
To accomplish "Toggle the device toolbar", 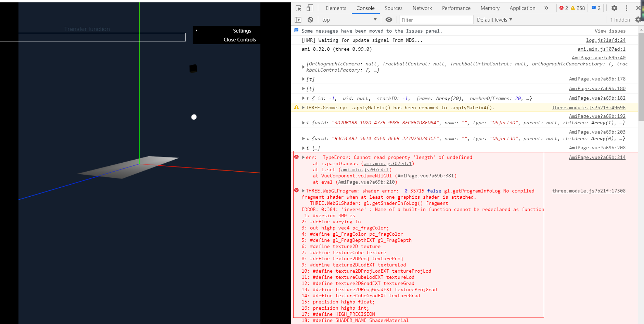I will pos(310,8).
